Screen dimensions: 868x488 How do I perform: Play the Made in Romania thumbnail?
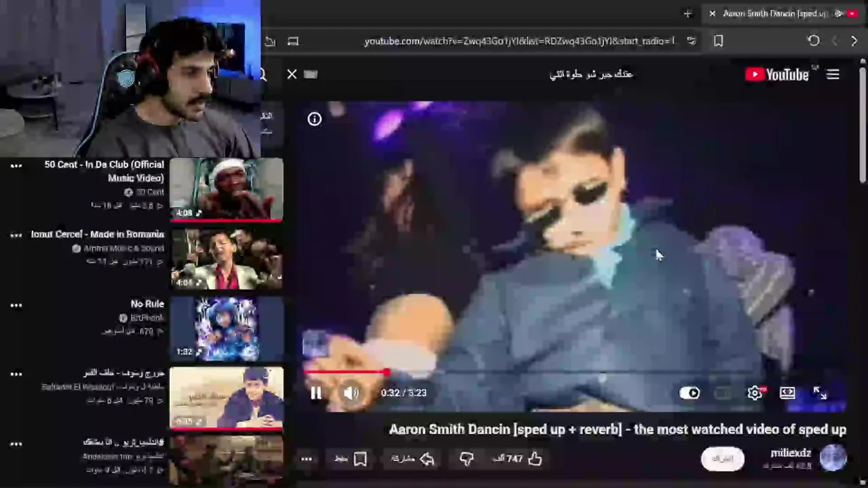click(226, 259)
